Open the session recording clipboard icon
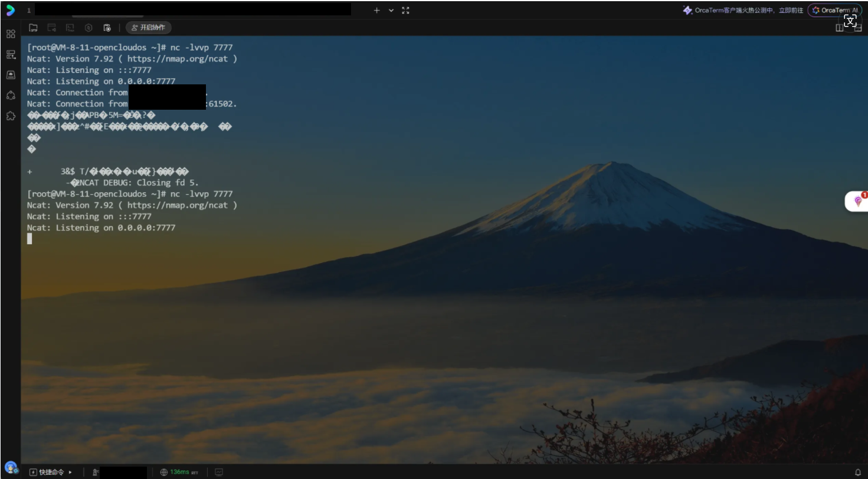Image resolution: width=868 pixels, height=479 pixels. 107,28
